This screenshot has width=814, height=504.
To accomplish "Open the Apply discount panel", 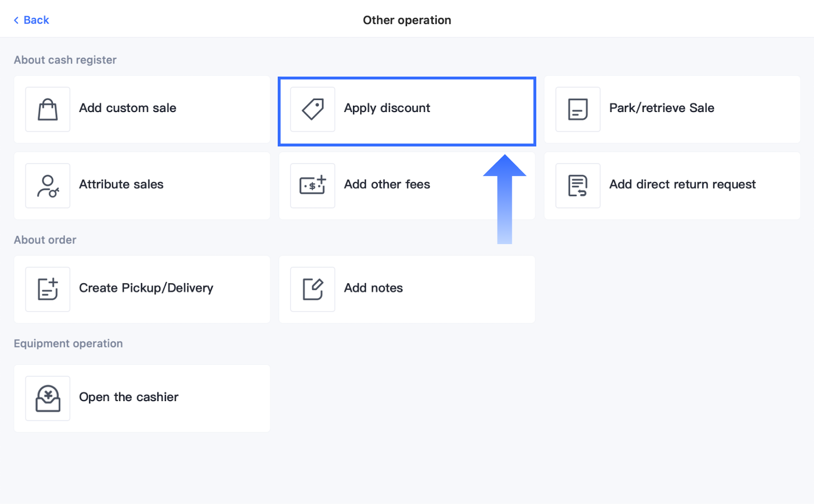I will [x=406, y=110].
